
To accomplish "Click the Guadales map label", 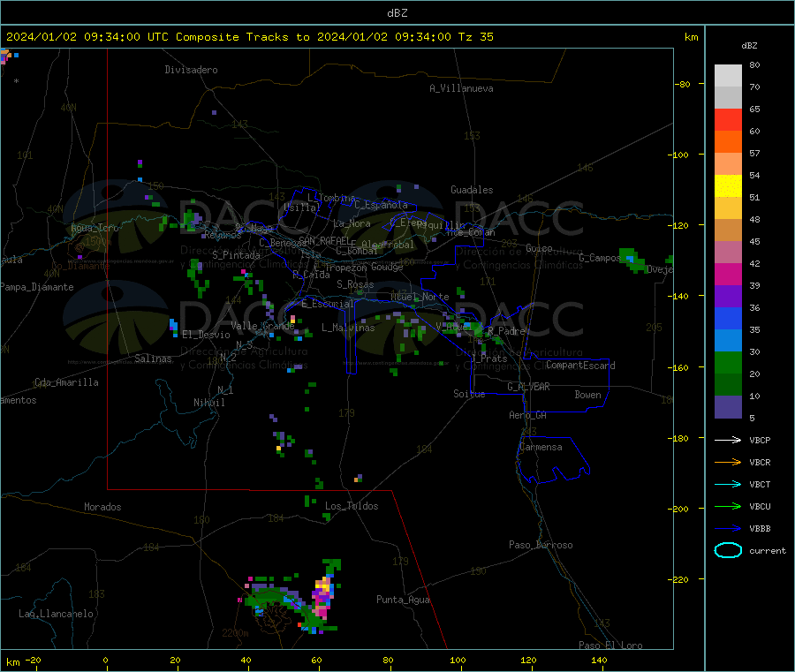I will point(472,190).
